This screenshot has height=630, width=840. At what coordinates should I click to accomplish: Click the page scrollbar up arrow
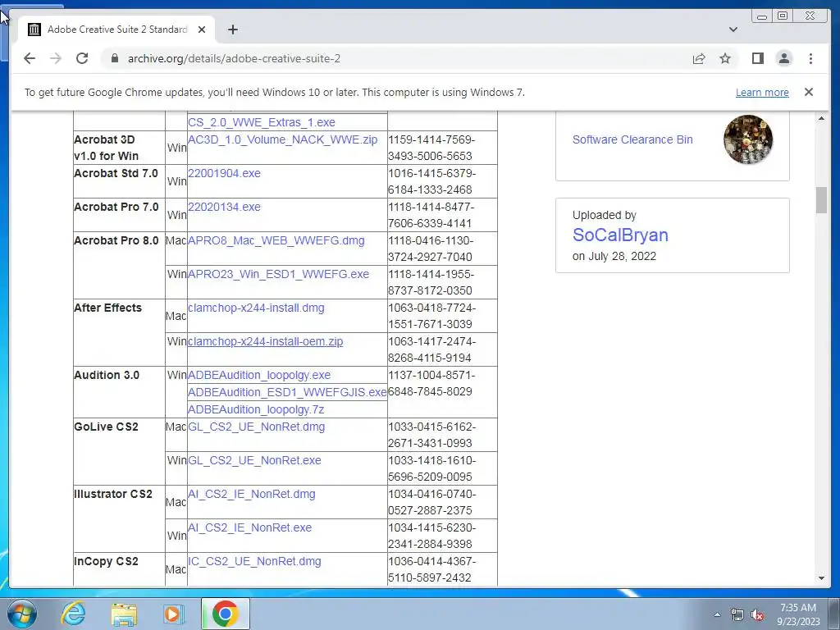coord(821,118)
